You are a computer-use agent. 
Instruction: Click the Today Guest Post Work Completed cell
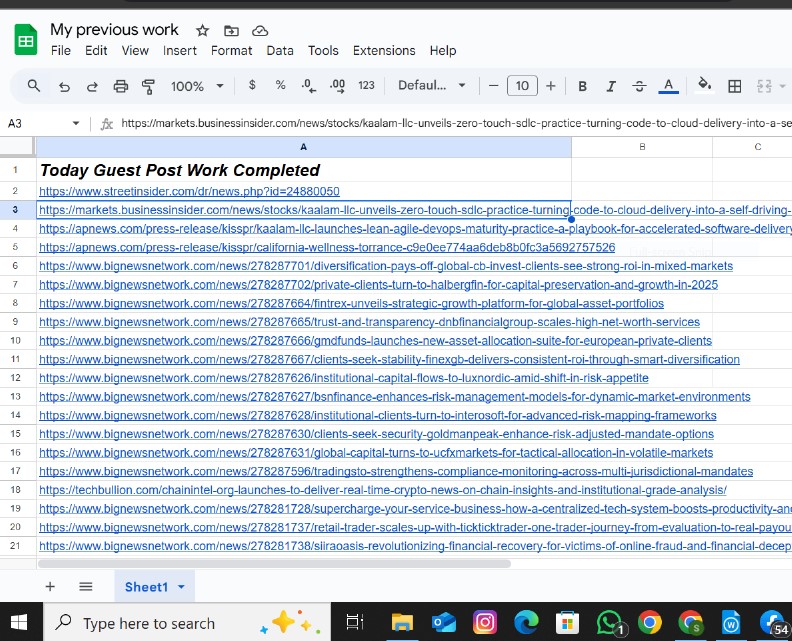304,170
